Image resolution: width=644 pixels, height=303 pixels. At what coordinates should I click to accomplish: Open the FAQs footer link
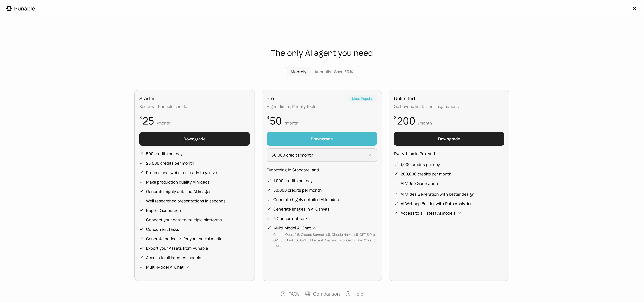[294, 294]
